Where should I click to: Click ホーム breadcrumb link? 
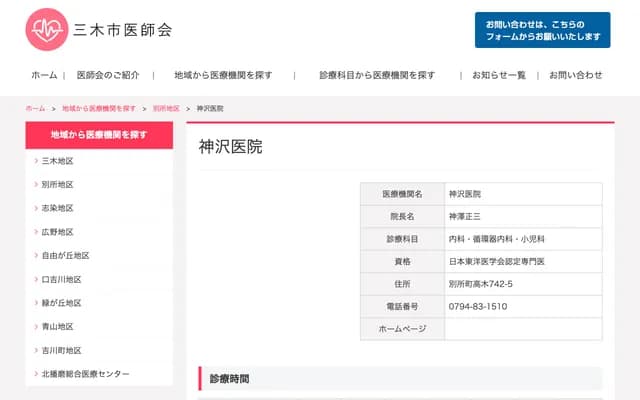(35, 108)
